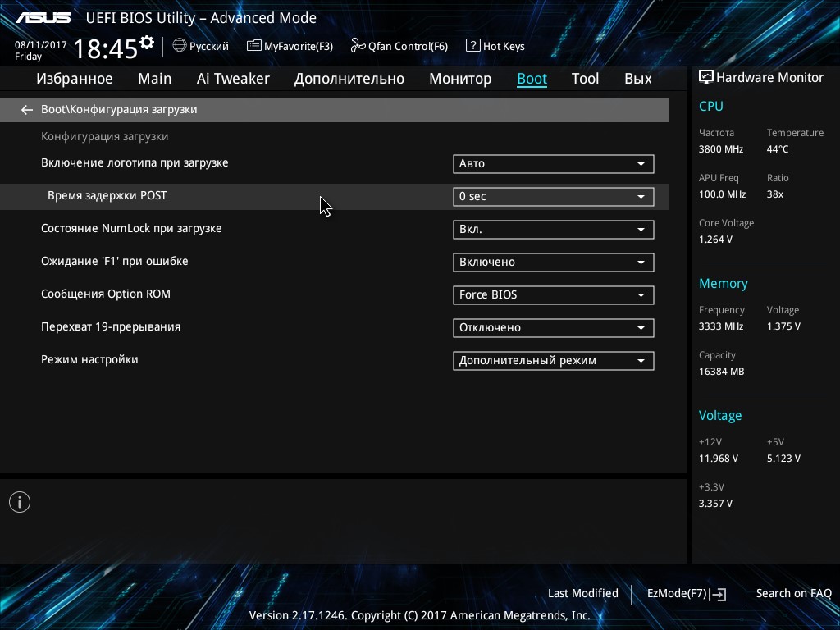Switch to Tool tab

click(x=585, y=79)
